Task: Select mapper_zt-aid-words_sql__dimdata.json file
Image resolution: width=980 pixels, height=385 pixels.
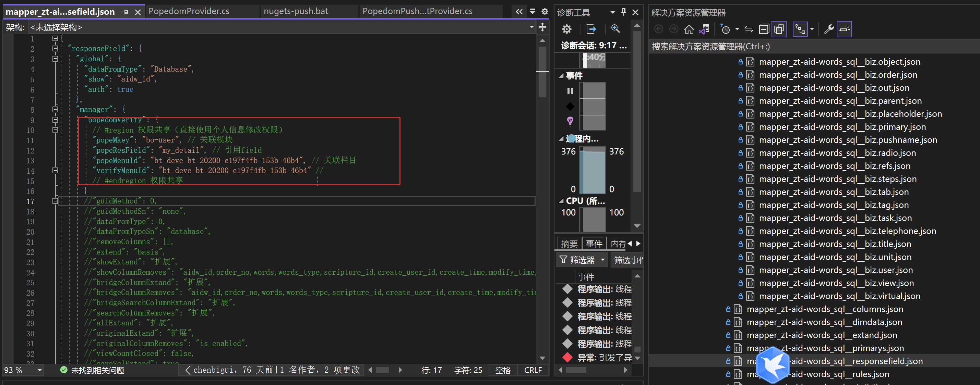Action: click(824, 322)
